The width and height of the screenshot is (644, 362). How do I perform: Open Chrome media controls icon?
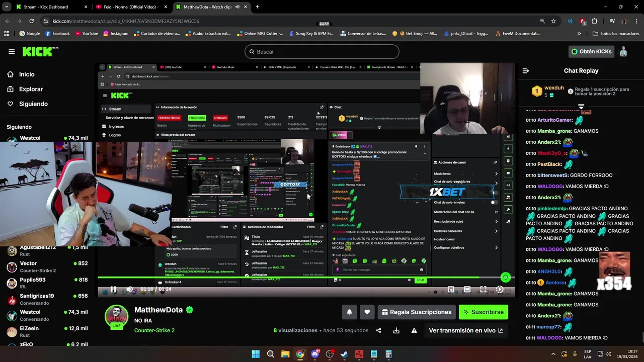point(612,21)
